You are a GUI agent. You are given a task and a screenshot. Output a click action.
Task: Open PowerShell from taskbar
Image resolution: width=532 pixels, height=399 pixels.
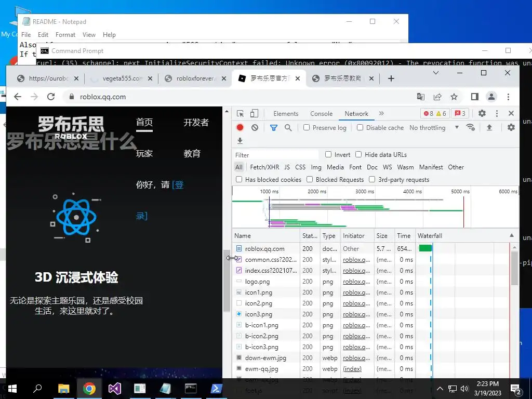[x=216, y=389]
